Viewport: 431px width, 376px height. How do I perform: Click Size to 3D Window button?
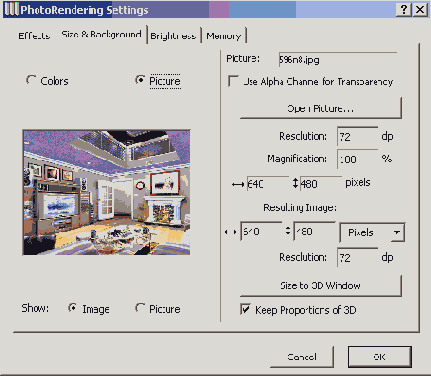click(x=320, y=286)
